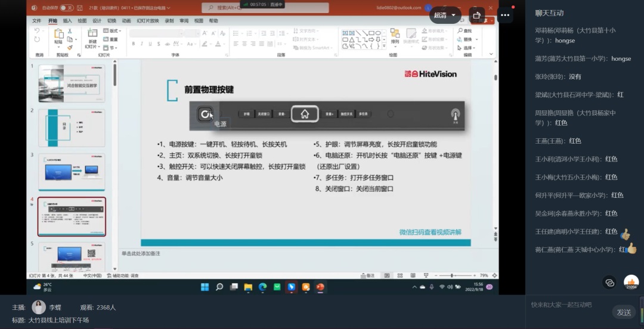644x329 pixels.
Task: Click the Redo arrow under Undo
Action: 37,39
